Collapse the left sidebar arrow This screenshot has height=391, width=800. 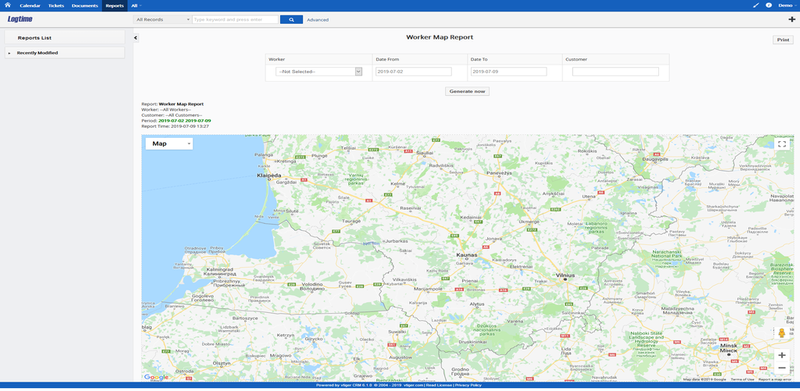tap(136, 38)
